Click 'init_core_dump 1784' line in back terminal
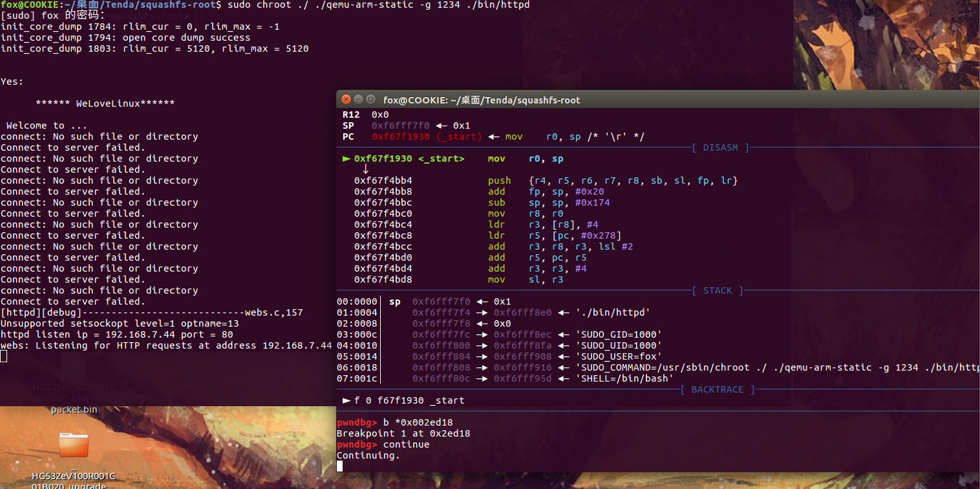Viewport: 980px width, 489px height. (140, 27)
